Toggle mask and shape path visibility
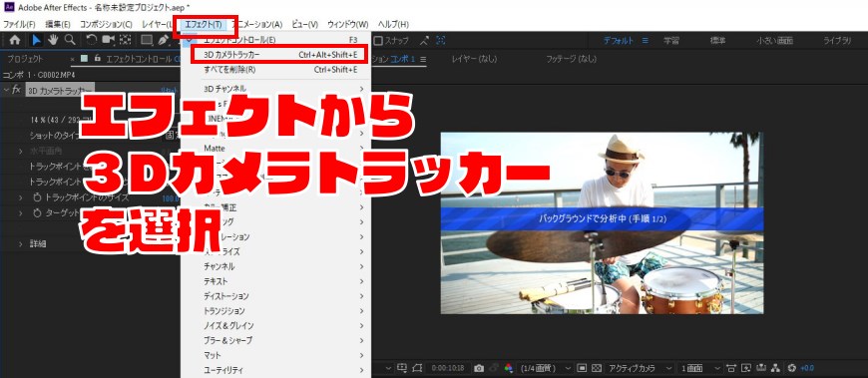868x378 pixels. click(418, 368)
